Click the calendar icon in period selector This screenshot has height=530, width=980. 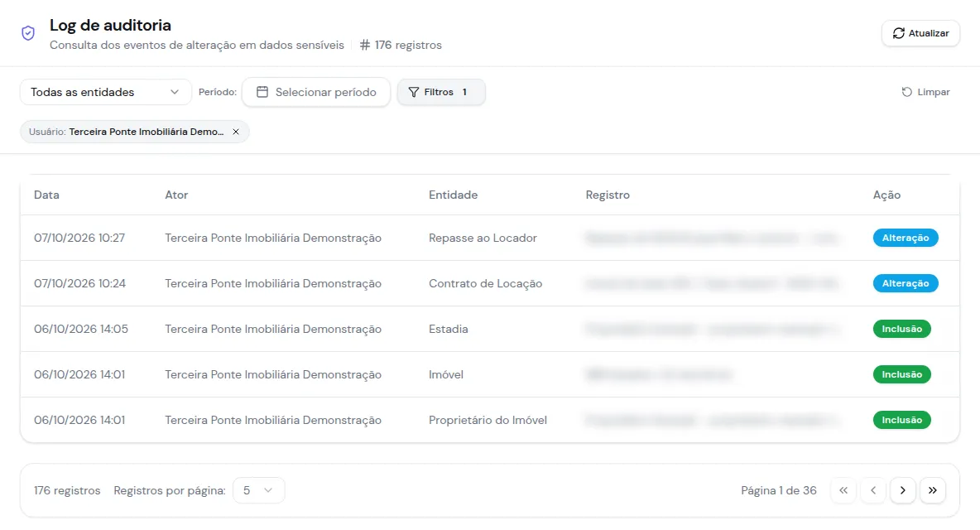click(262, 92)
